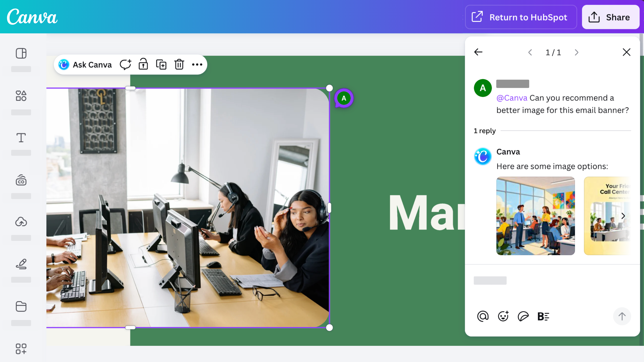
Task: Click the Ask Canva button
Action: click(x=85, y=64)
